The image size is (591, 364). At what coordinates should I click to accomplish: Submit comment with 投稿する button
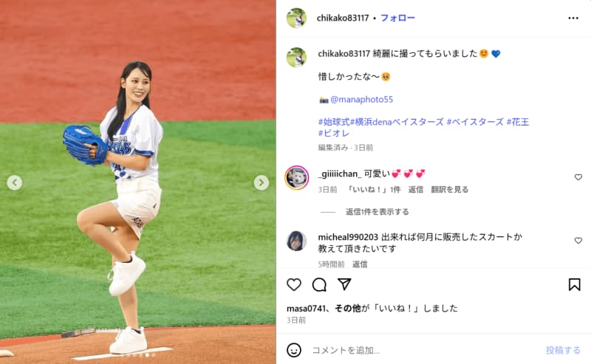click(x=563, y=350)
